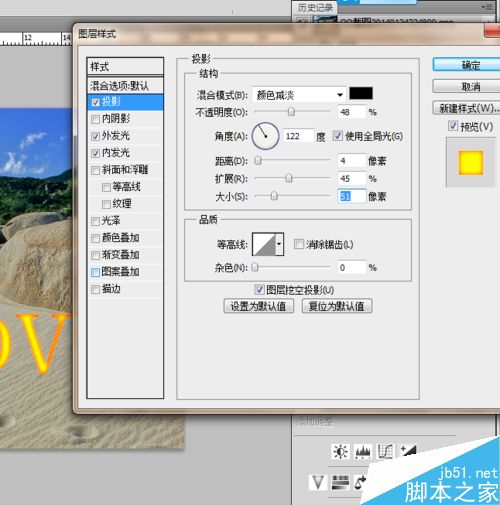Add a Brightness/Contrast adjustment from the panel
Image resolution: width=500 pixels, height=505 pixels.
(340, 452)
